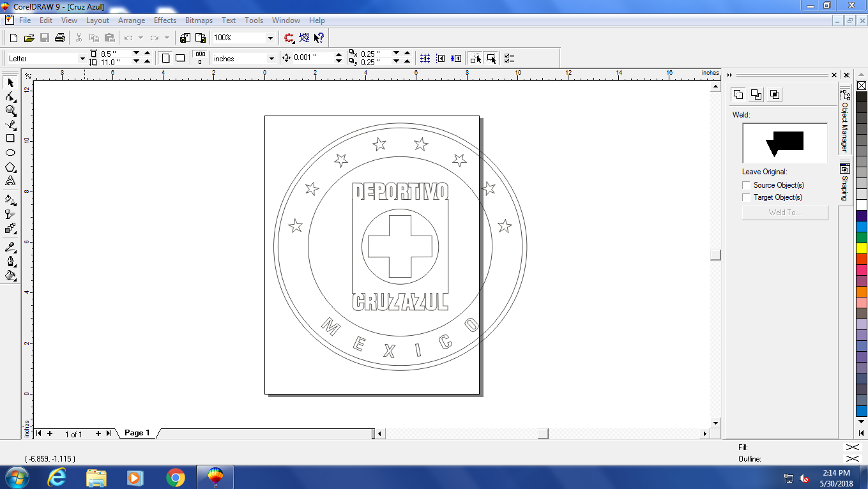The width and height of the screenshot is (868, 489).
Task: Click the Export icon
Action: pos(200,38)
